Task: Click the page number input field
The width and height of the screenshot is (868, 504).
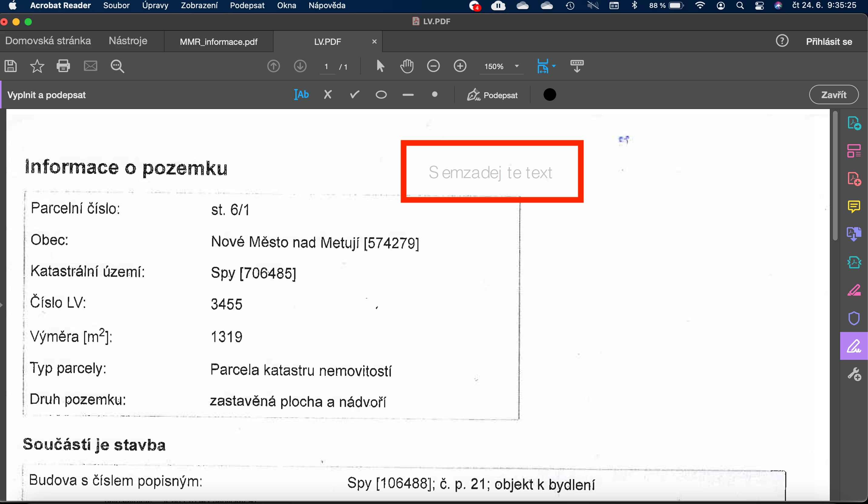Action: [x=326, y=66]
